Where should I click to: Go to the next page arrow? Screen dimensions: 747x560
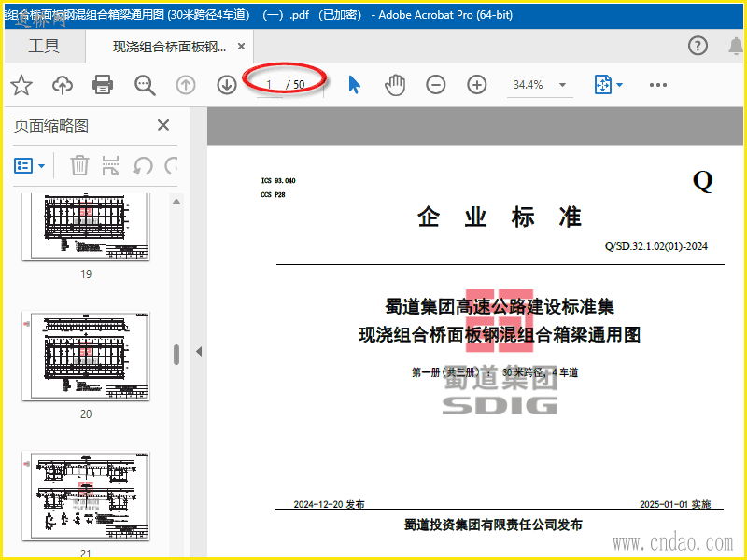227,85
